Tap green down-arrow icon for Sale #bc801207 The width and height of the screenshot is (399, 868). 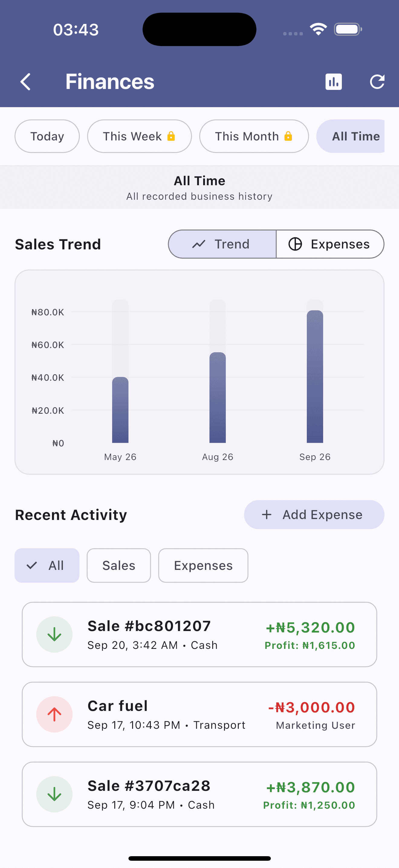point(54,634)
